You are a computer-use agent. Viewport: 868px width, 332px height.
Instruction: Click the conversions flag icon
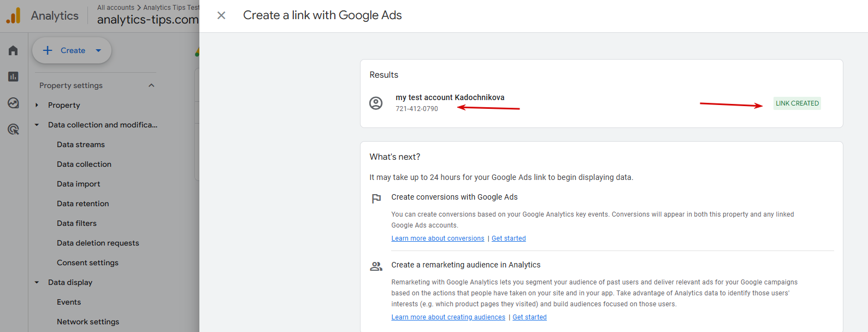click(376, 199)
